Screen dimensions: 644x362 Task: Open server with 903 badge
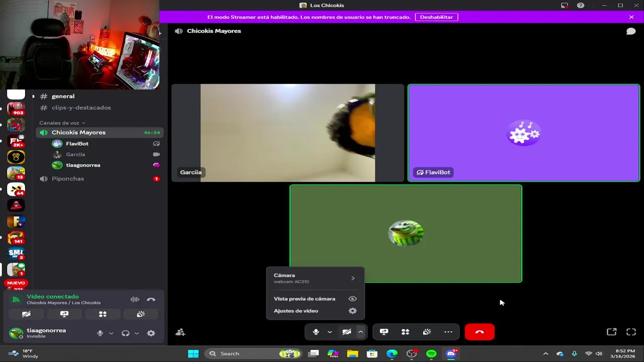pos(16,109)
